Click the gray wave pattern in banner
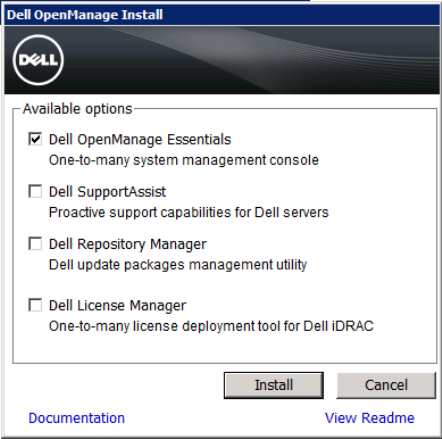 [x=273, y=53]
